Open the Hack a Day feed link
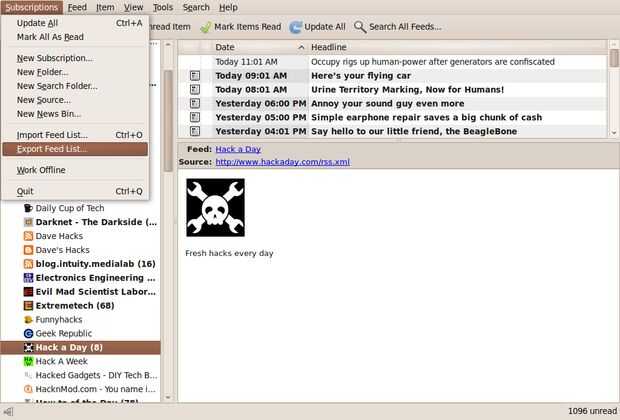 pyautogui.click(x=238, y=149)
